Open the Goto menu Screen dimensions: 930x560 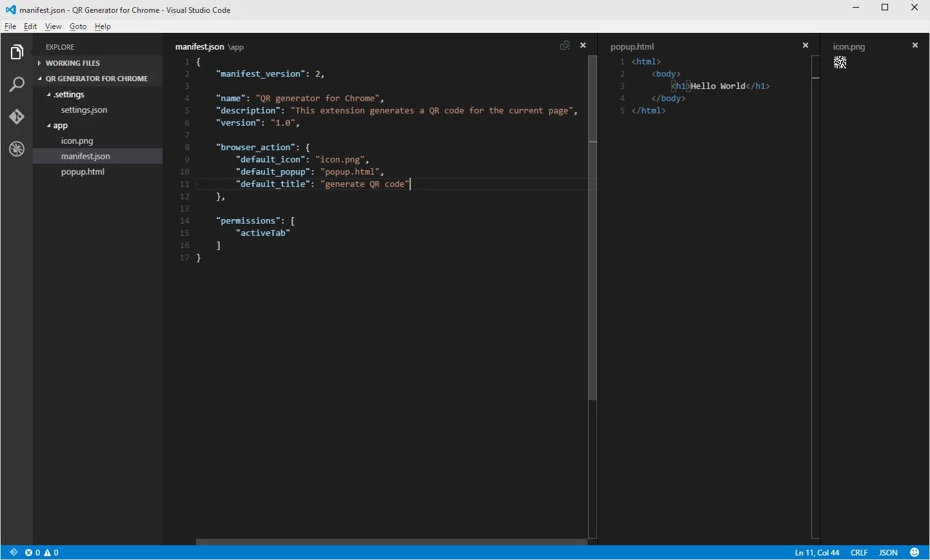coord(78,26)
